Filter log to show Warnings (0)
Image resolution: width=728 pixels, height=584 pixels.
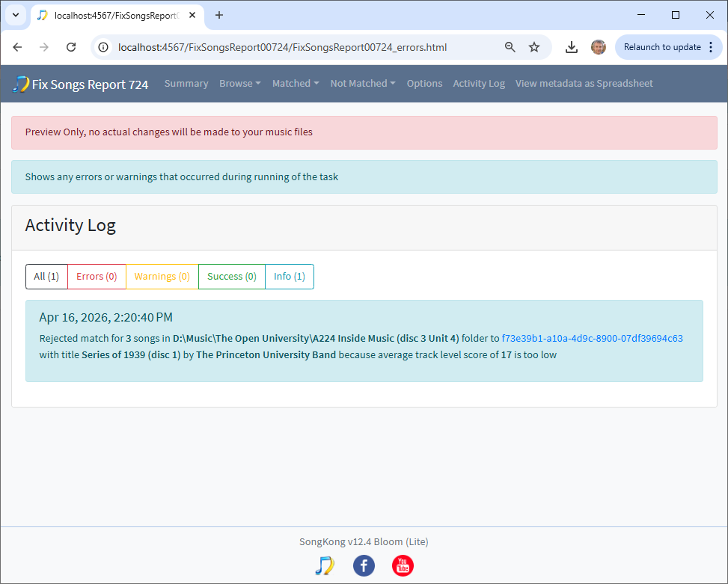[162, 277]
